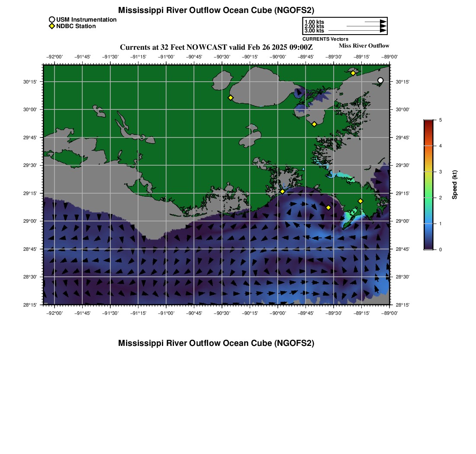The width and height of the screenshot is (476, 454).
Task: Pick the NDBC diamond just below the 30°00' gridline
Action: click(314, 124)
